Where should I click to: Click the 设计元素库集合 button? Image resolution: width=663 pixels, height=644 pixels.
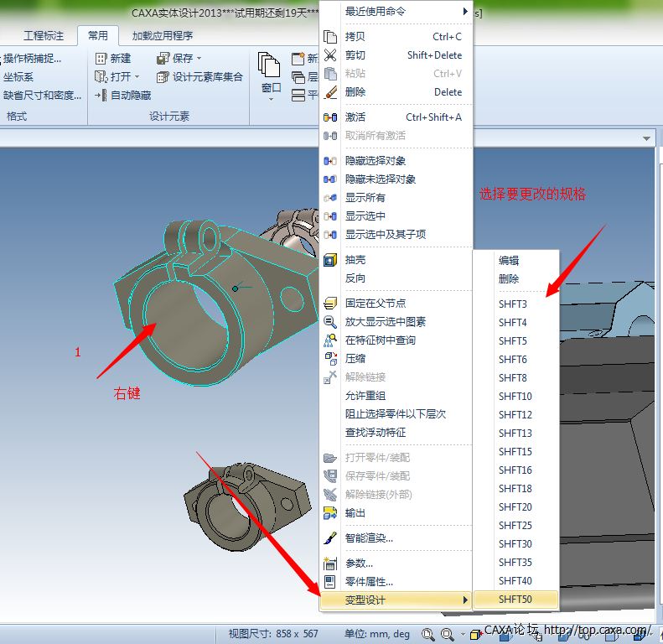(199, 77)
